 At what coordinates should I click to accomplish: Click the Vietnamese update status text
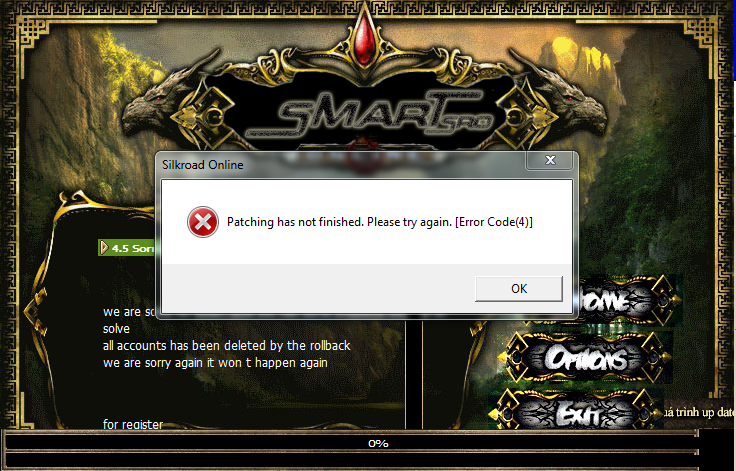699,412
